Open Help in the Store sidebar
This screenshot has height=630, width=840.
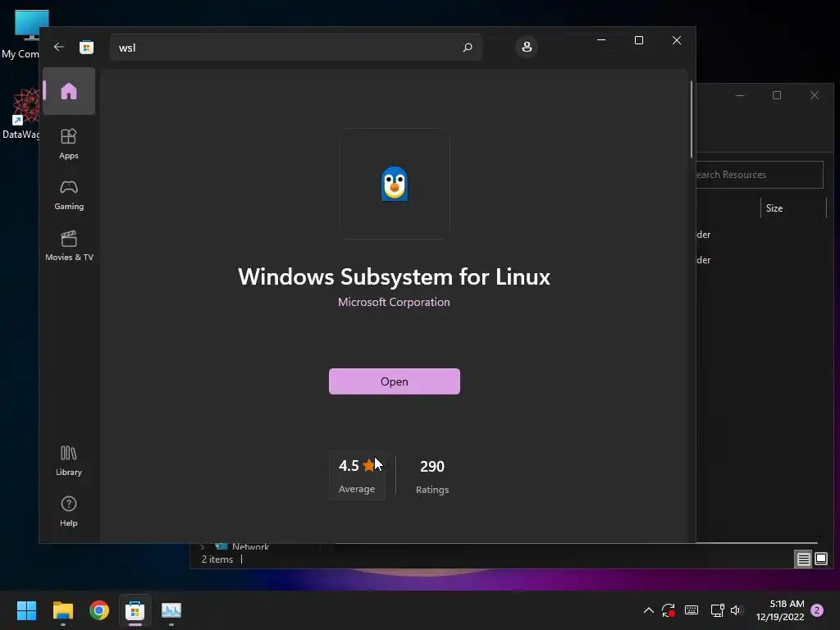pos(69,511)
